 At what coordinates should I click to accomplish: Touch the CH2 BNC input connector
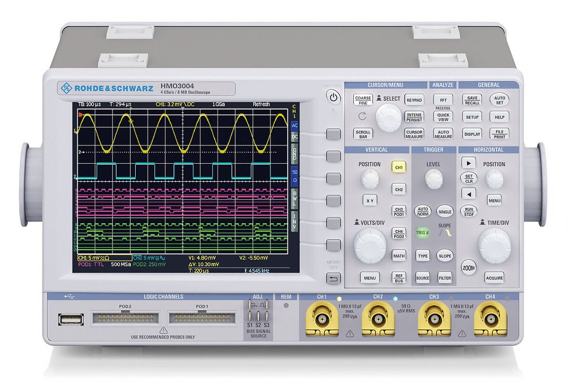pos(378,319)
